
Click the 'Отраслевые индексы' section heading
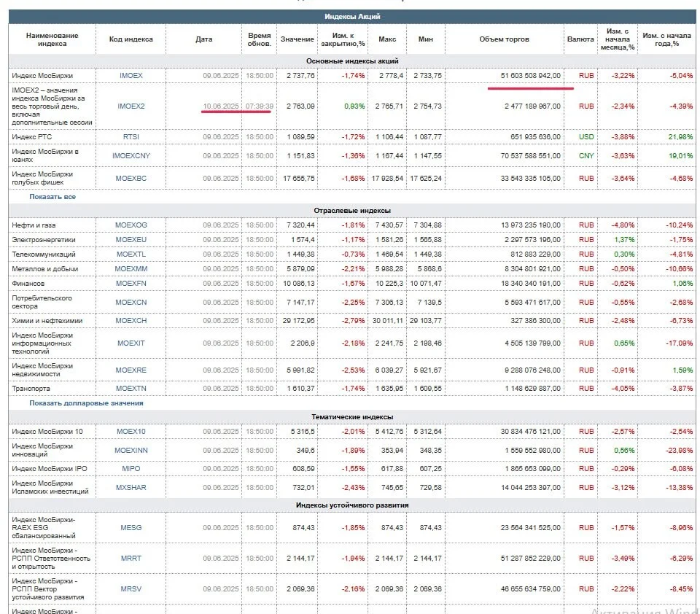point(352,210)
